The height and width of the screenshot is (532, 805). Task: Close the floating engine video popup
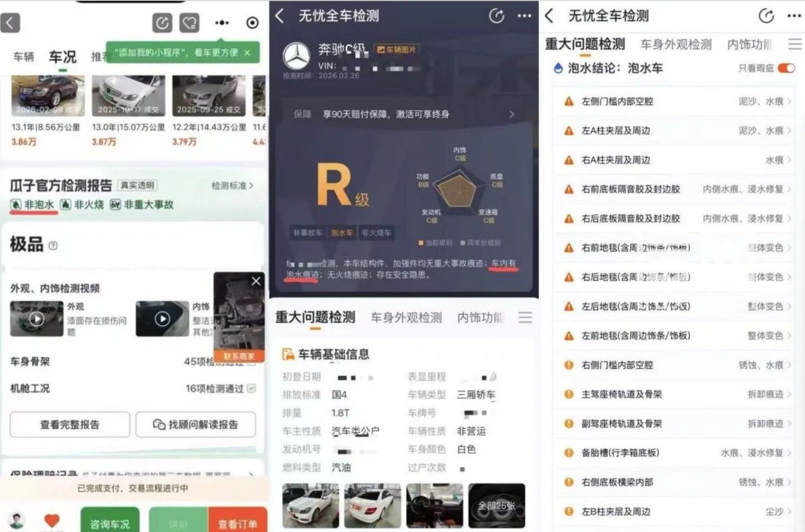[x=256, y=281]
